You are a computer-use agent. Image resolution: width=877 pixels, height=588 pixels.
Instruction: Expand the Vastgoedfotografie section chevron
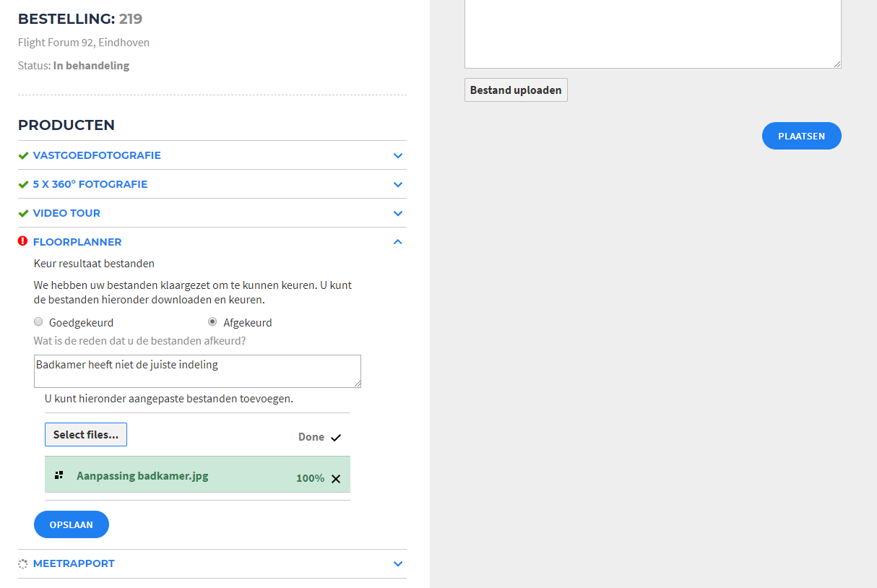tap(397, 155)
